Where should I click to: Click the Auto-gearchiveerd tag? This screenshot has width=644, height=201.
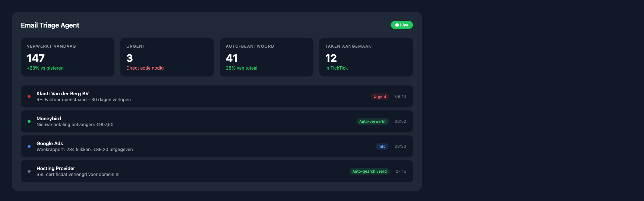click(369, 171)
